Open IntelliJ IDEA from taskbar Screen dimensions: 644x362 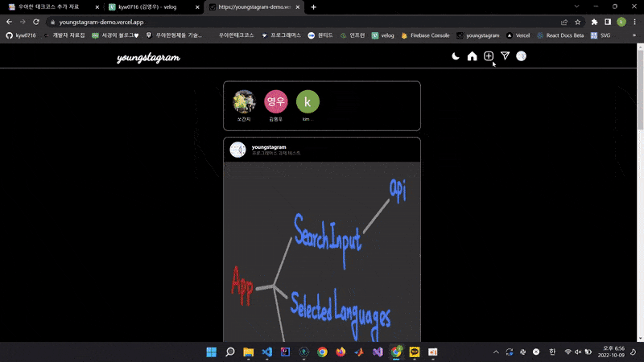pyautogui.click(x=286, y=352)
